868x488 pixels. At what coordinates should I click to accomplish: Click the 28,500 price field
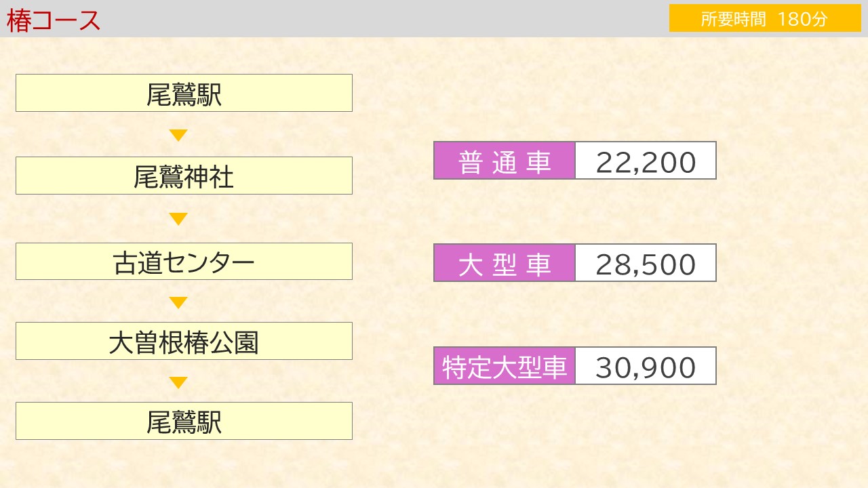pyautogui.click(x=646, y=263)
